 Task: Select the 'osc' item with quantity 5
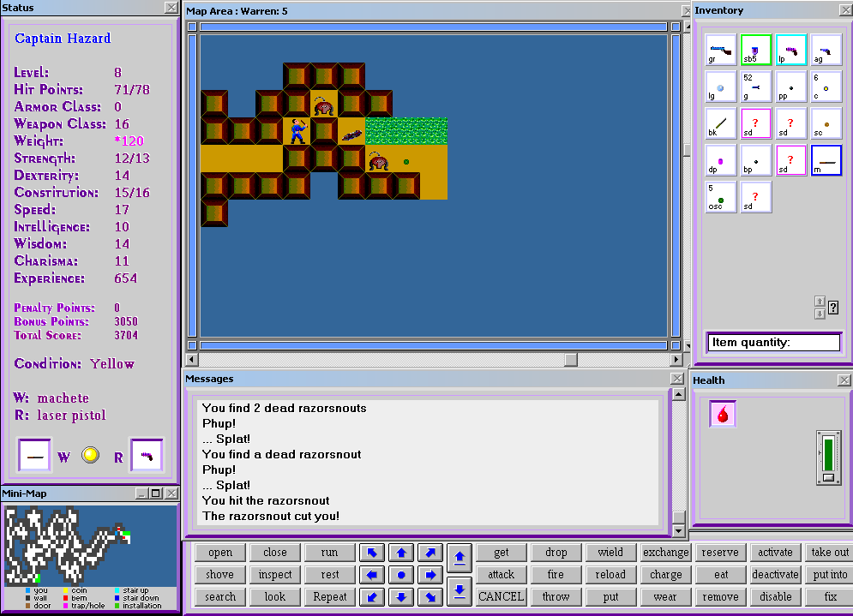click(721, 197)
